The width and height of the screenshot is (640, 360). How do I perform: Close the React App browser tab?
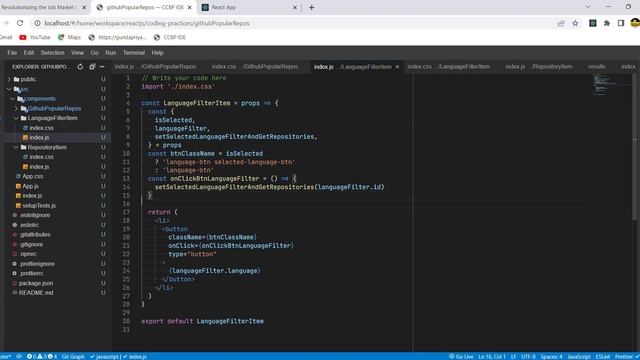pos(295,7)
